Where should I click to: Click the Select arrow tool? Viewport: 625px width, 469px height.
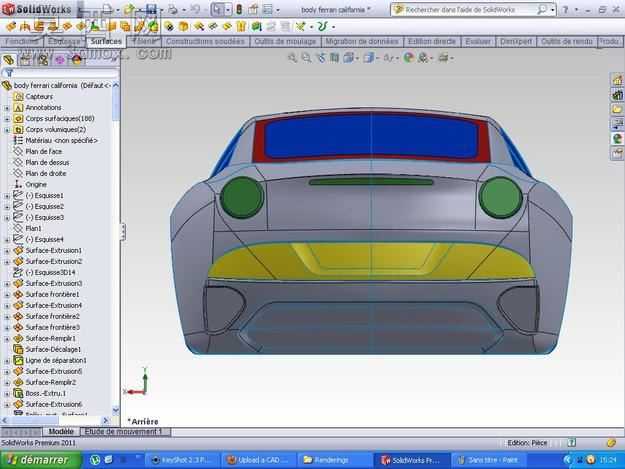coord(217,9)
